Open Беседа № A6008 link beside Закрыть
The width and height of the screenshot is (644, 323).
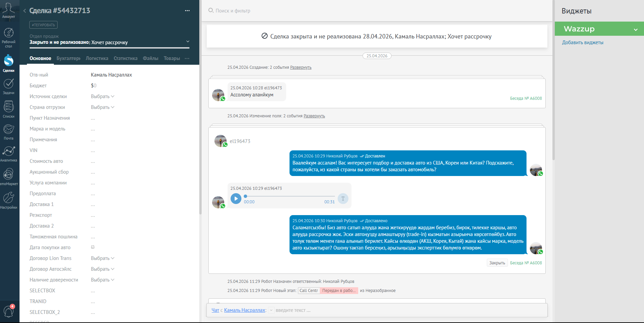526,263
